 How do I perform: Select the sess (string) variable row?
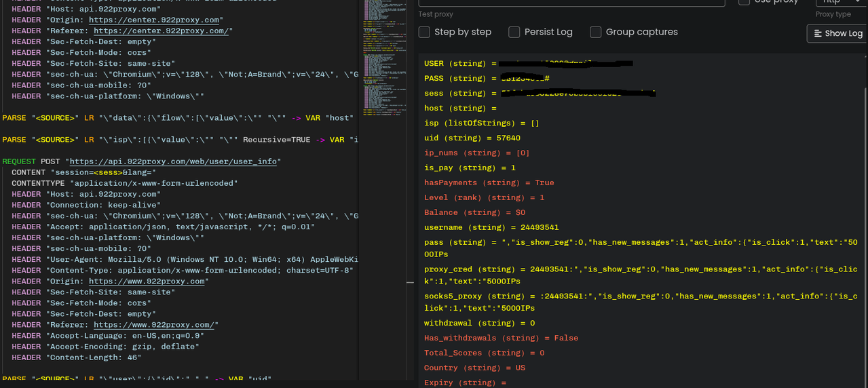click(540, 93)
